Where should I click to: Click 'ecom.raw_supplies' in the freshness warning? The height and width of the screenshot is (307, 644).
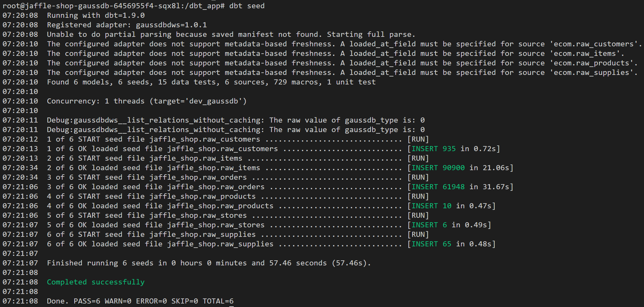tap(593, 72)
